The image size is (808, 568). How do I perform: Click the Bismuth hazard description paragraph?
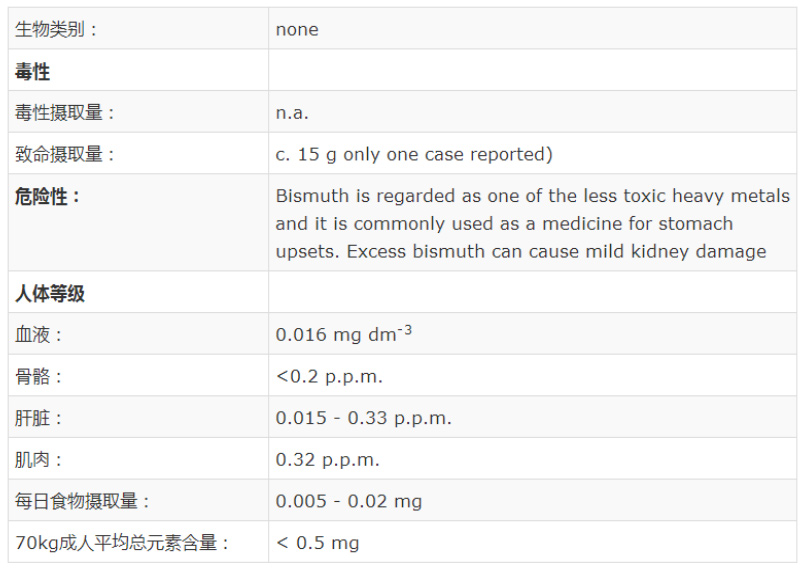click(532, 224)
